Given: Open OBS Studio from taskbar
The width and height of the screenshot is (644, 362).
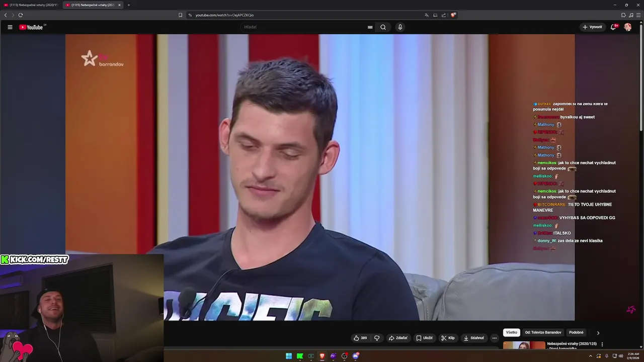Looking at the screenshot, I should pos(345,356).
